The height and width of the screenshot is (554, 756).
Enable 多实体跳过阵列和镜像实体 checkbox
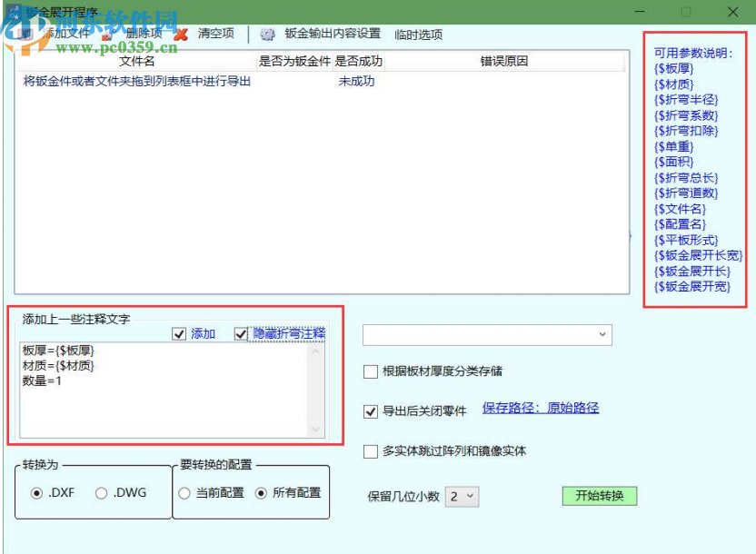[x=371, y=451]
